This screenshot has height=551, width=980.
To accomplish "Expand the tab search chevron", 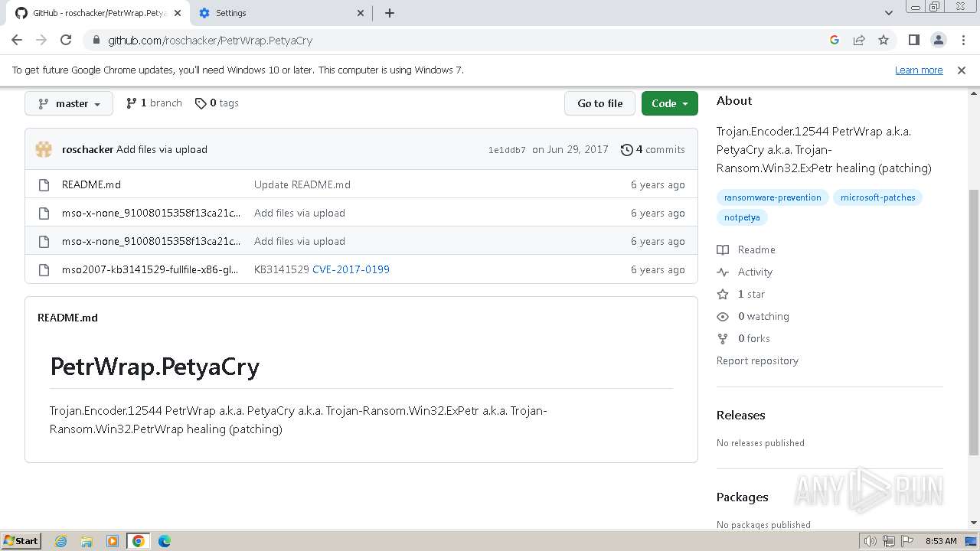I will (x=888, y=13).
